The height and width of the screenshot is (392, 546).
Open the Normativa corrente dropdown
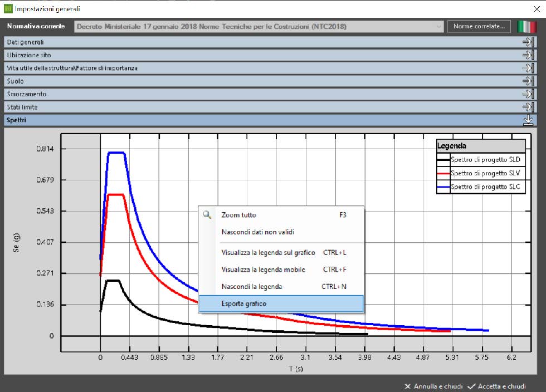(439, 26)
